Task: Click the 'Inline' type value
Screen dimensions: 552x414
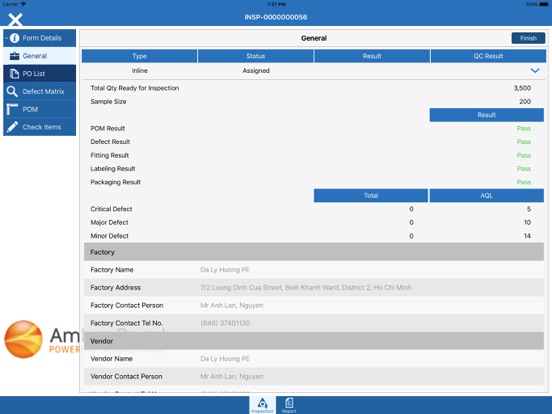Action: (139, 71)
